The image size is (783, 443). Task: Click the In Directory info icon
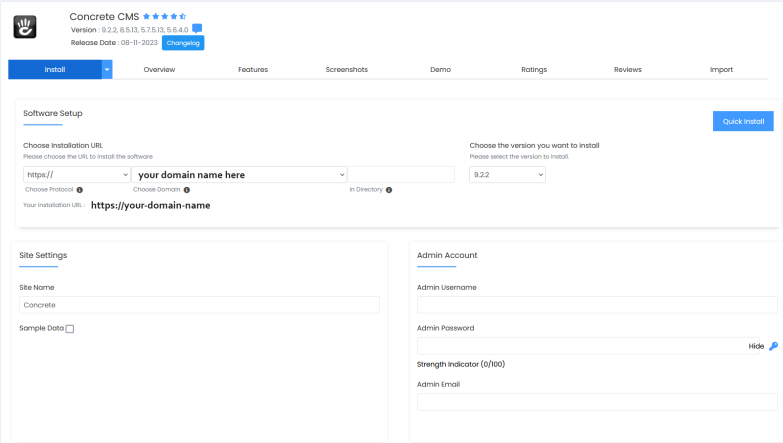389,189
